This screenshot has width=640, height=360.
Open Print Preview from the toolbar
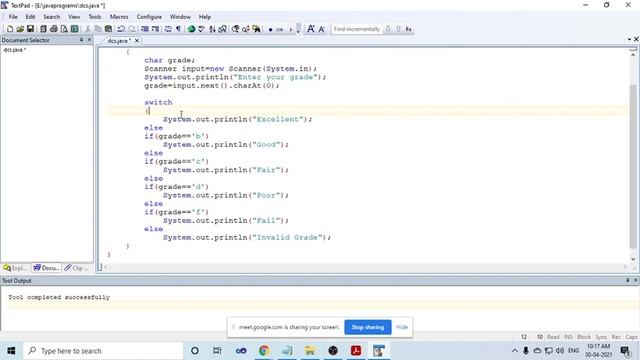tap(64, 29)
